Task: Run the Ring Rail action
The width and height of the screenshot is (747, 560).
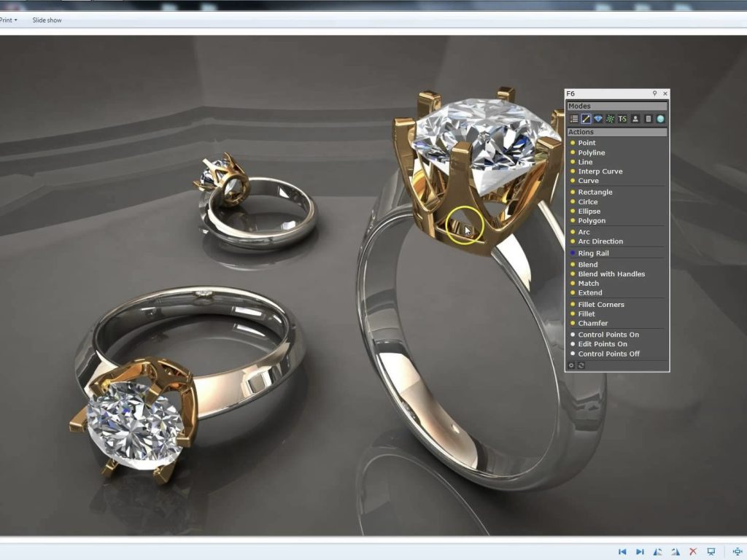Action: point(593,253)
